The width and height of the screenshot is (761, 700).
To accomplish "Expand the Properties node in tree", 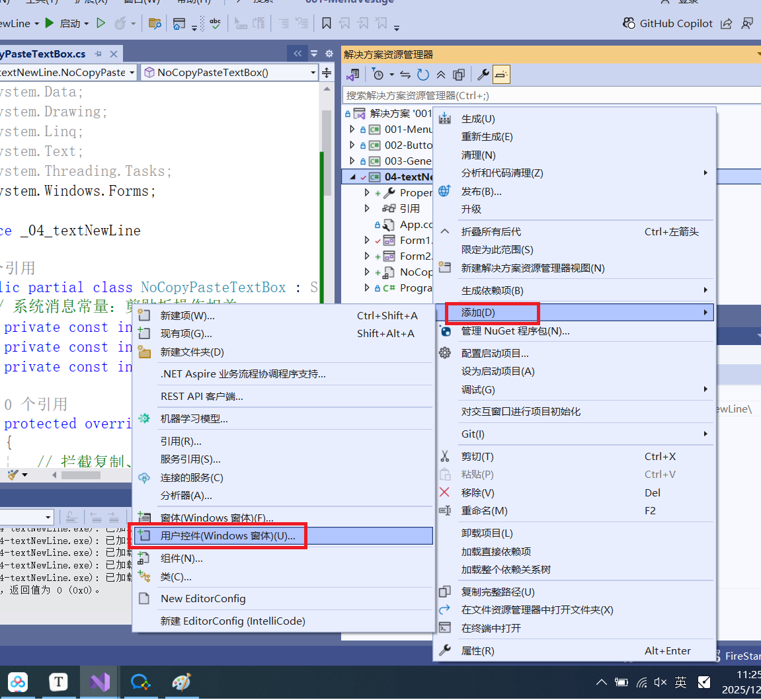I will (367, 192).
